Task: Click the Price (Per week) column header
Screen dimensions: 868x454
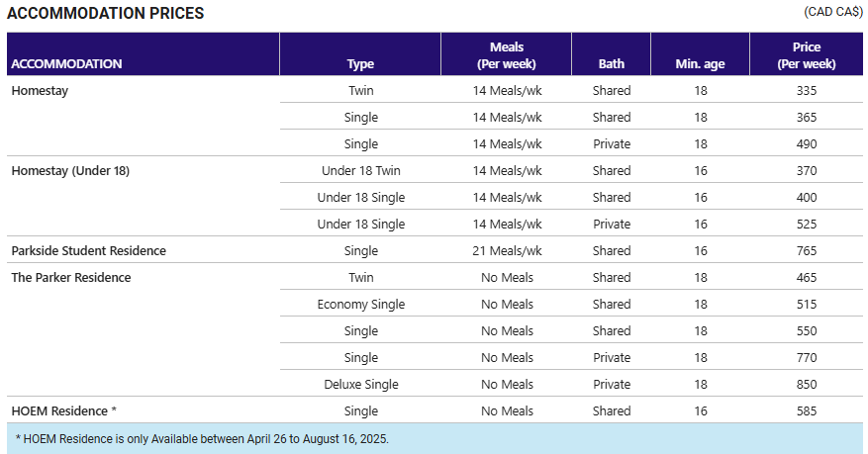Action: (807, 54)
